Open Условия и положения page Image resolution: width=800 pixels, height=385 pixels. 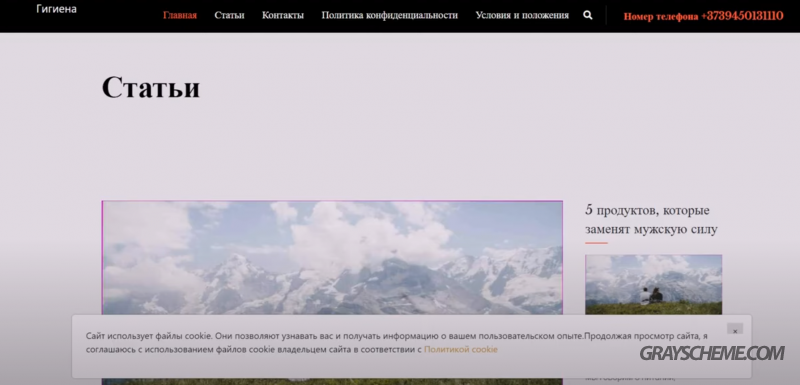(x=522, y=15)
